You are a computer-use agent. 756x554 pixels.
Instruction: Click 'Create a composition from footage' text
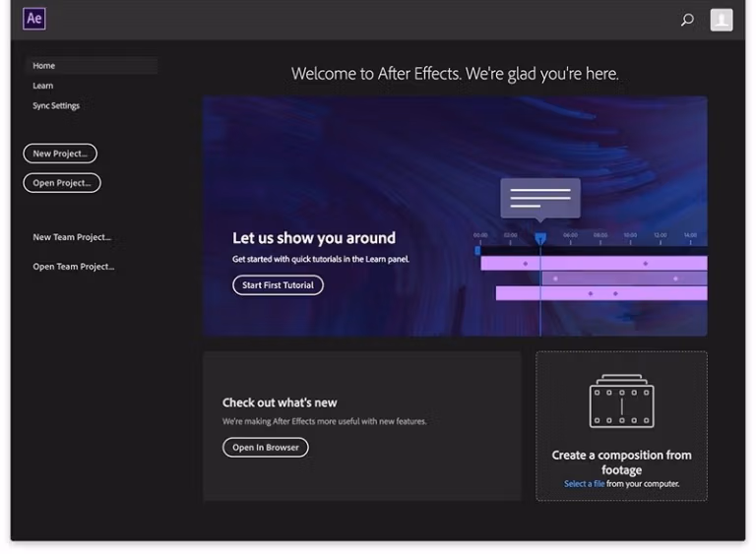621,462
